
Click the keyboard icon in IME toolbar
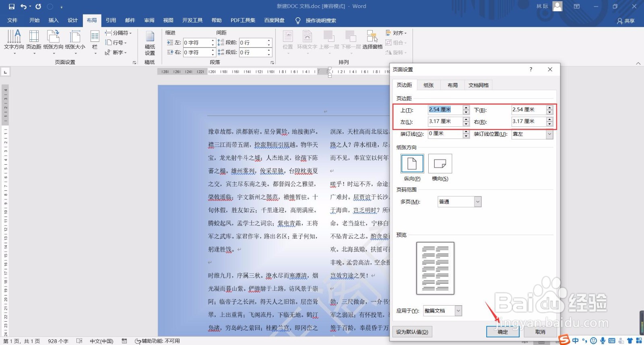point(612,341)
